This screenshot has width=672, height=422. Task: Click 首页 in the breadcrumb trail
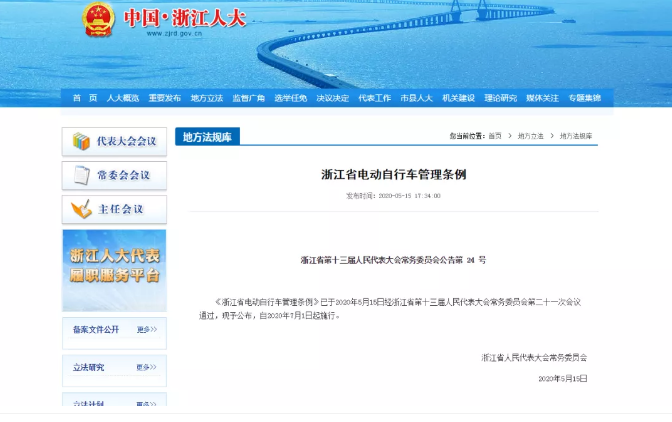pyautogui.click(x=493, y=136)
